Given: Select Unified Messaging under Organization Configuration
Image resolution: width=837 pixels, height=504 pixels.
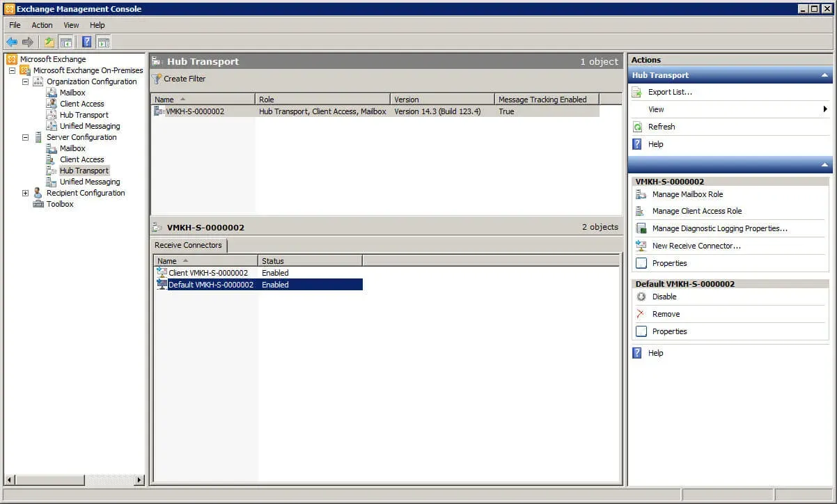Looking at the screenshot, I should (90, 126).
